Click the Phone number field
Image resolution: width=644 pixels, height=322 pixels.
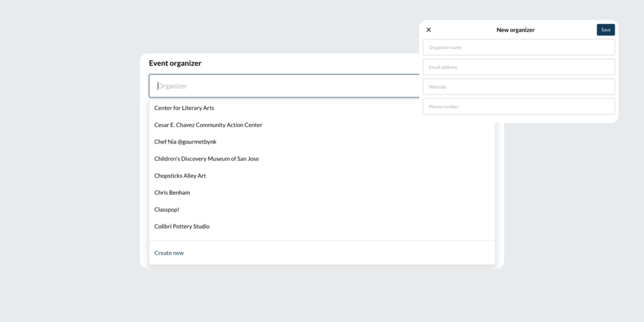tap(518, 106)
